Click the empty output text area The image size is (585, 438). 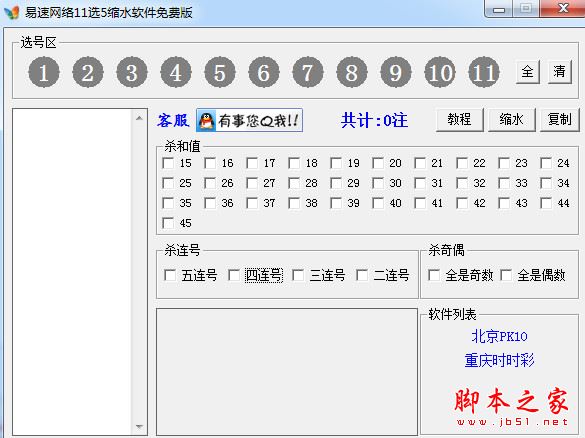(287, 372)
